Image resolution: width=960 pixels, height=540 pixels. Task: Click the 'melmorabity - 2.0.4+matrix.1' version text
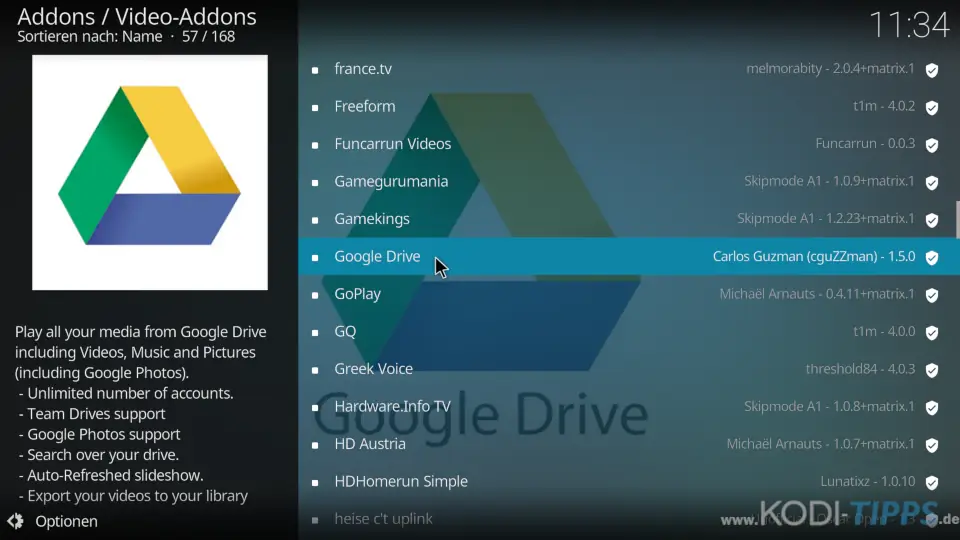pyautogui.click(x=830, y=69)
